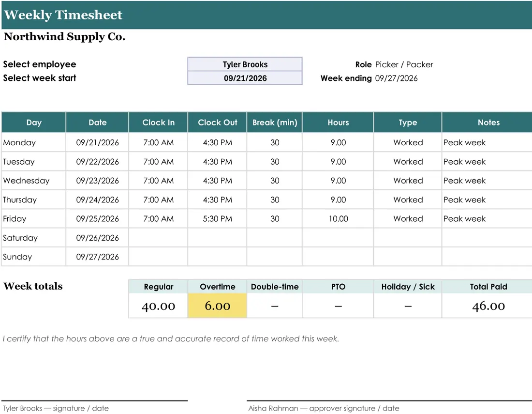The height and width of the screenshot is (414, 532).
Task: Select Thursday's Worked type cell
Action: coord(408,199)
